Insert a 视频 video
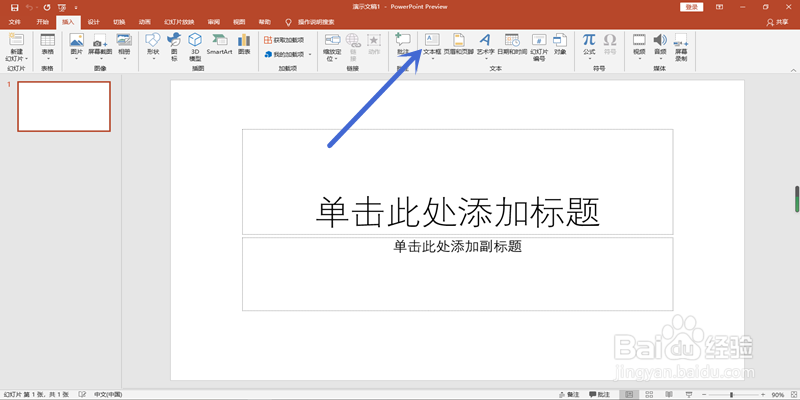Screen dimensions: 800x400 (639, 47)
